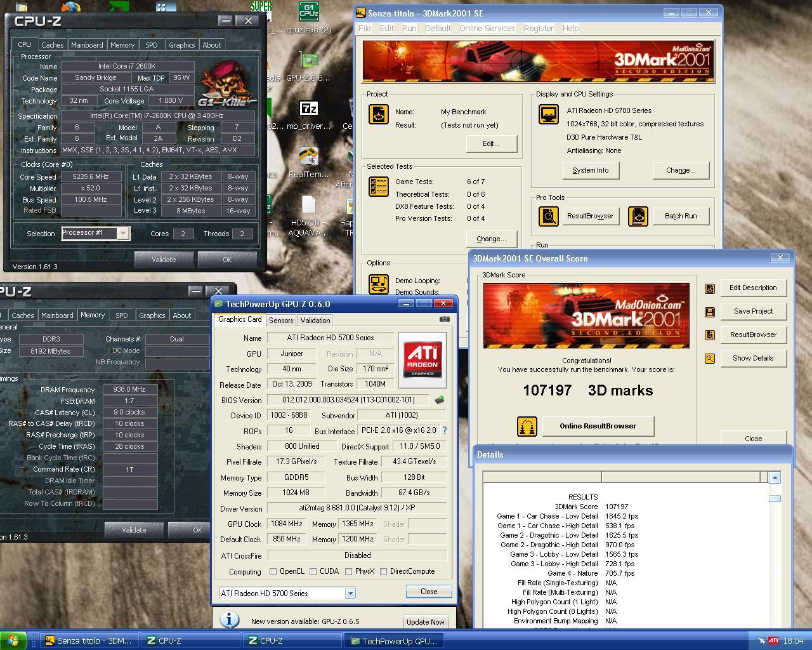Click the Online ResultBrowser icon
Screen dimensions: 812x650
[x=527, y=427]
